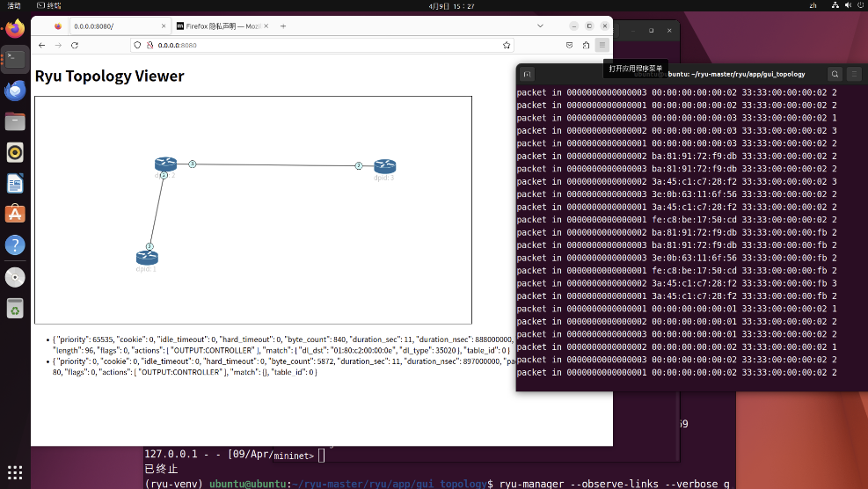868x489 pixels.
Task: Open the Firefox extensions button
Action: pos(585,45)
